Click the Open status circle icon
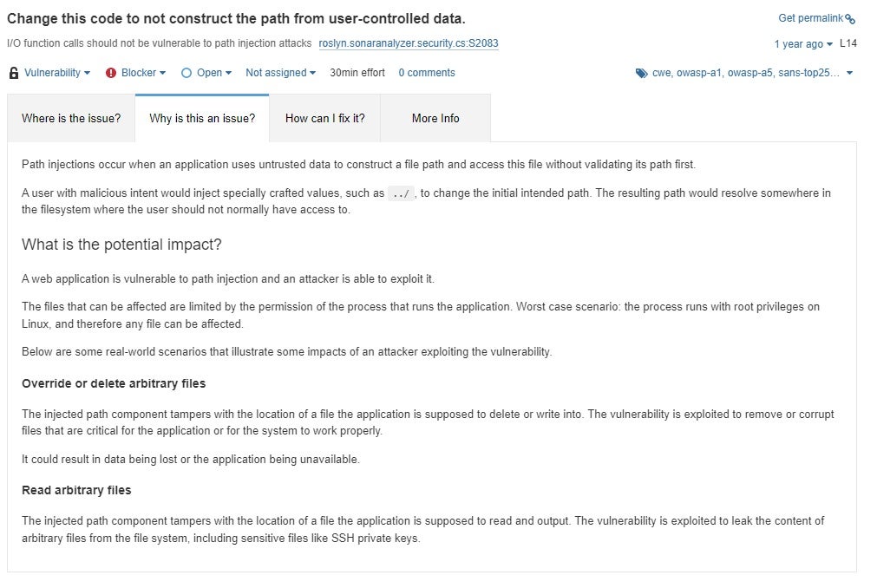The width and height of the screenshot is (877, 588). (187, 73)
